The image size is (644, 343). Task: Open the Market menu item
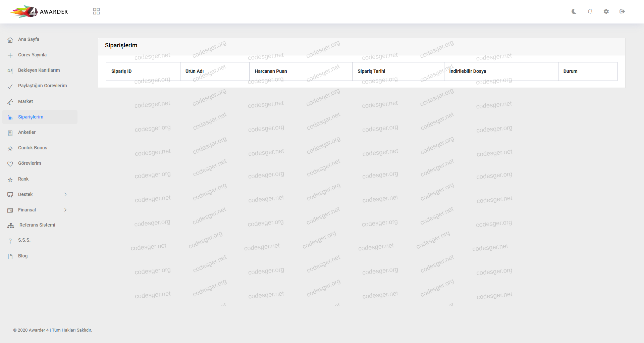click(x=25, y=101)
